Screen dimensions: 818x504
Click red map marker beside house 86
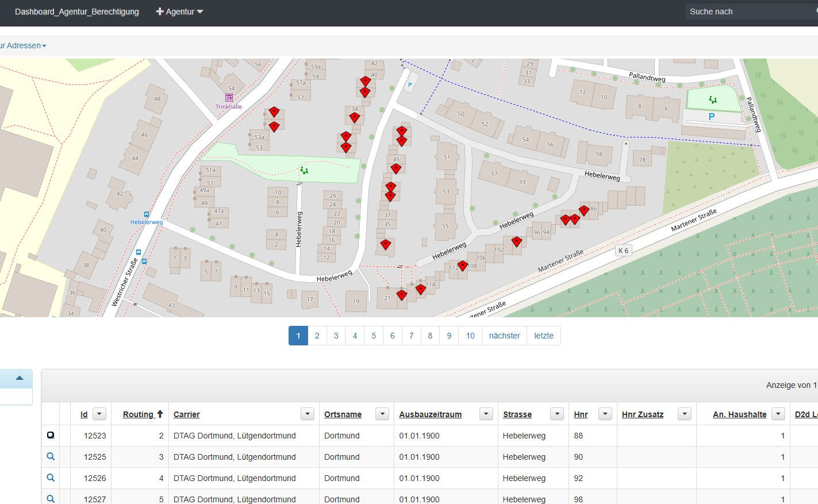point(584,210)
